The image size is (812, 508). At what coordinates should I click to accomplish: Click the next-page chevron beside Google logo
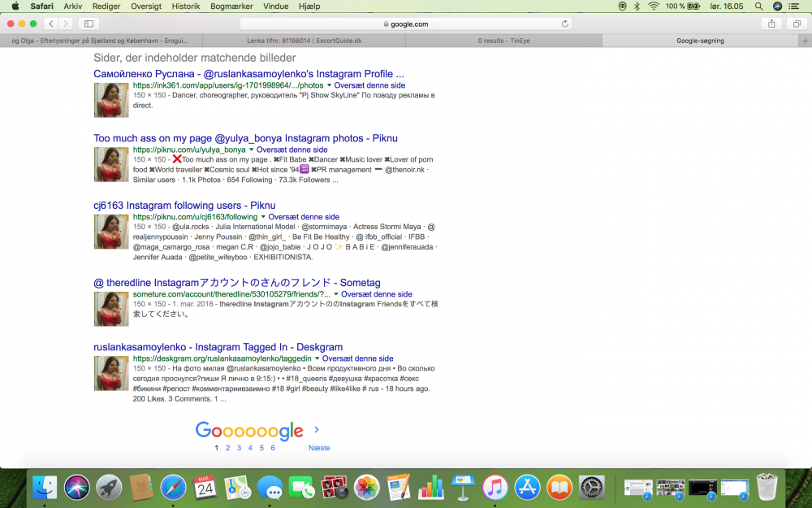pyautogui.click(x=317, y=430)
